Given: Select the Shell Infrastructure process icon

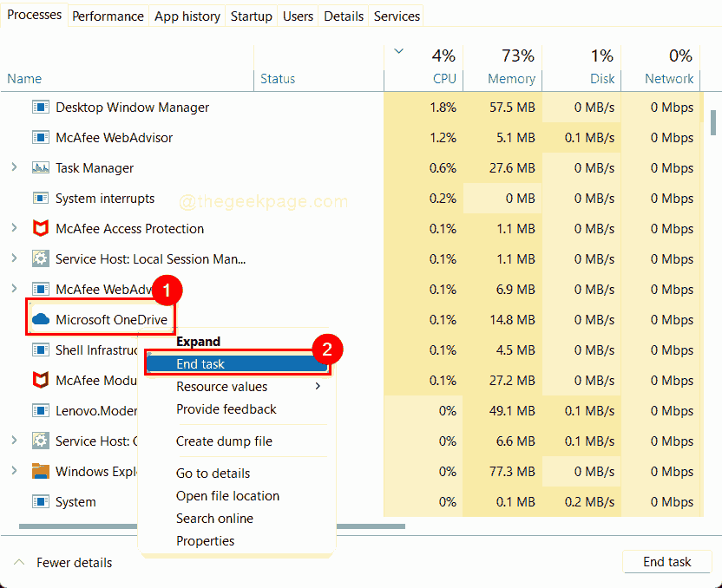Looking at the screenshot, I should pos(40,350).
